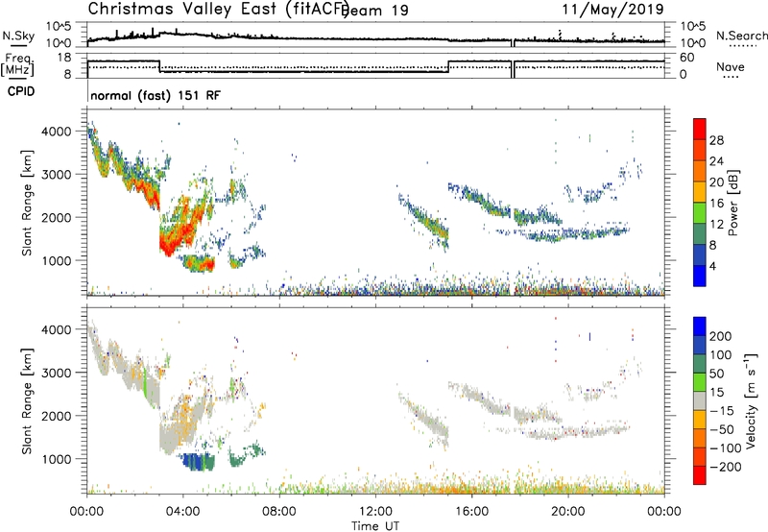Select the "N.Search" legend label
The width and height of the screenshot is (768, 532).
742,36
